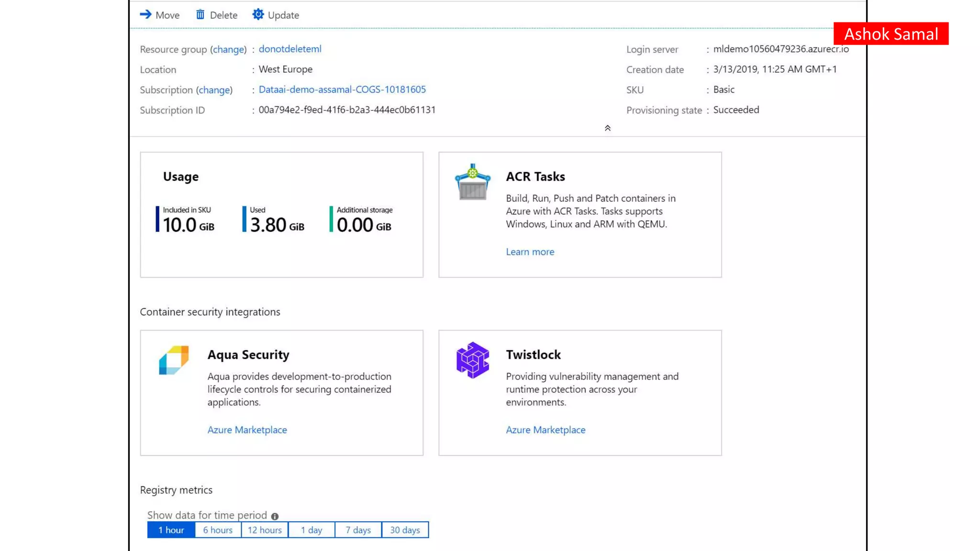Click the Twistlock purple cube logo
This screenshot has height=551, width=980.
pyautogui.click(x=472, y=360)
